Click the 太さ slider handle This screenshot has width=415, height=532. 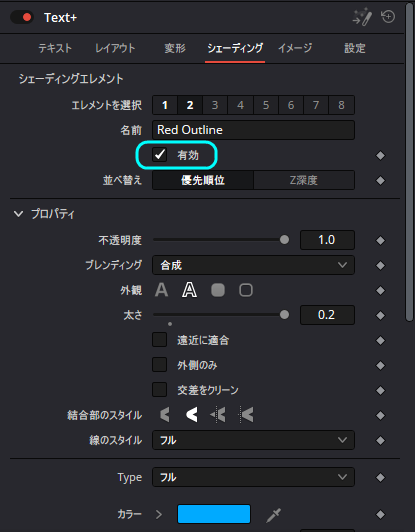[x=284, y=315]
